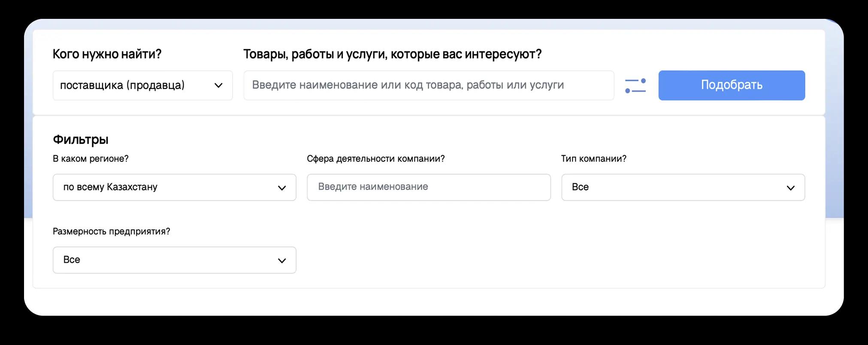Click the 'Размерность предприятия?' label text
Viewport: 868px width, 345px height.
click(x=111, y=232)
